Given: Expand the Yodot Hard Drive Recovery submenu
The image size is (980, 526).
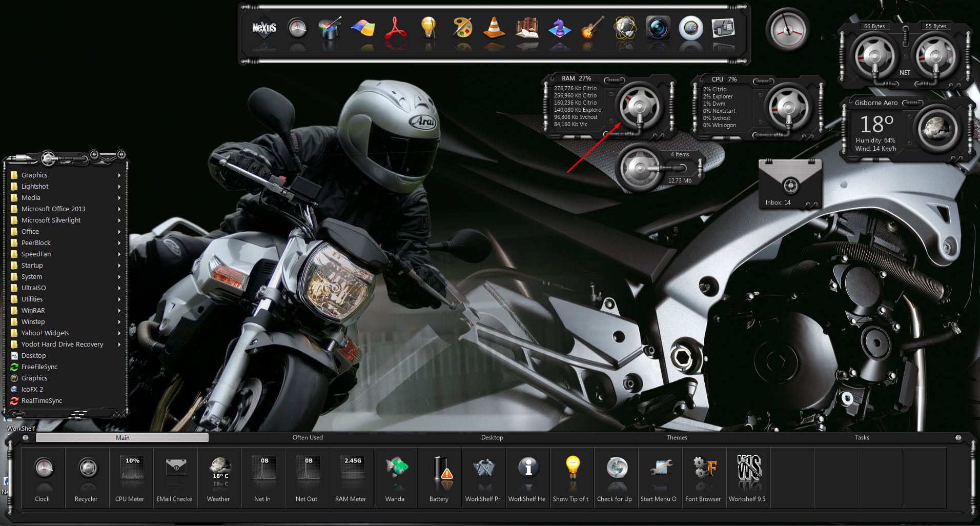Looking at the screenshot, I should (62, 345).
